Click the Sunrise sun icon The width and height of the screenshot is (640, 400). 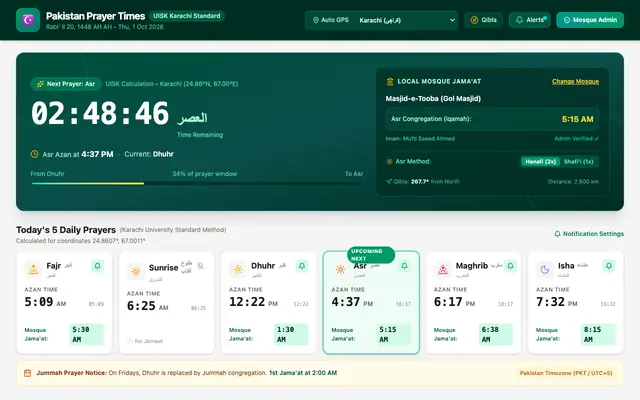(x=136, y=271)
